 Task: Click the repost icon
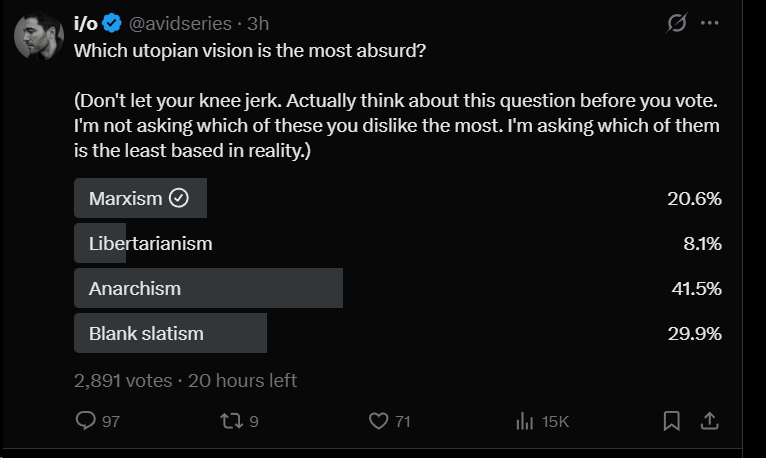point(231,422)
